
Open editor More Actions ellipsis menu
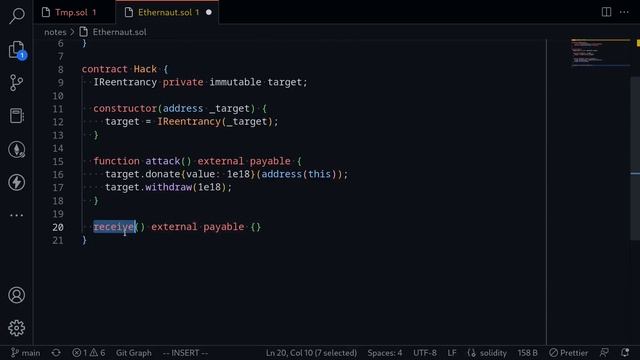[624, 12]
